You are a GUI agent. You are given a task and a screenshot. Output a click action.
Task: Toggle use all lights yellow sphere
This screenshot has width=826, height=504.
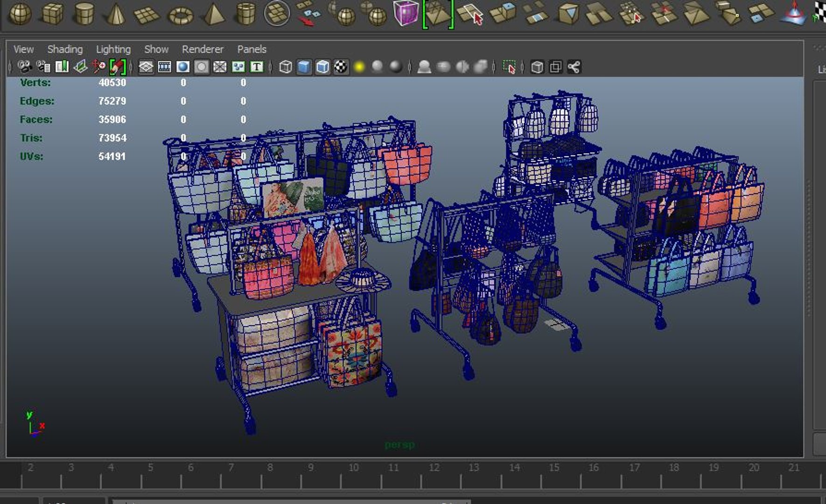(359, 67)
